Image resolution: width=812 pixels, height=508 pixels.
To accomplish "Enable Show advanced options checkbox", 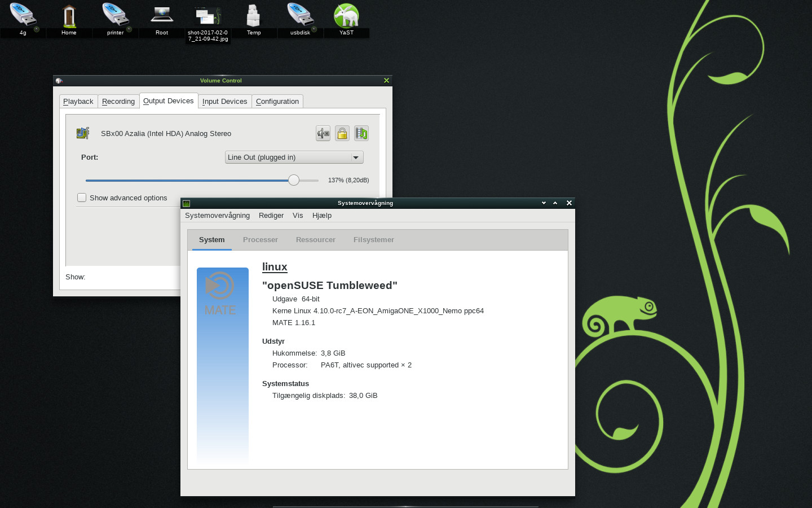I will [82, 198].
